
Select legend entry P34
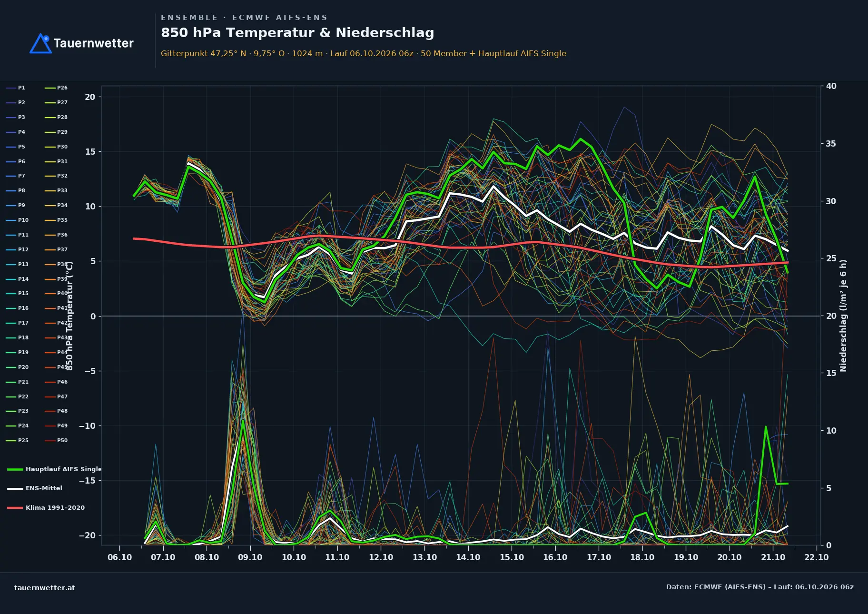pos(56,206)
